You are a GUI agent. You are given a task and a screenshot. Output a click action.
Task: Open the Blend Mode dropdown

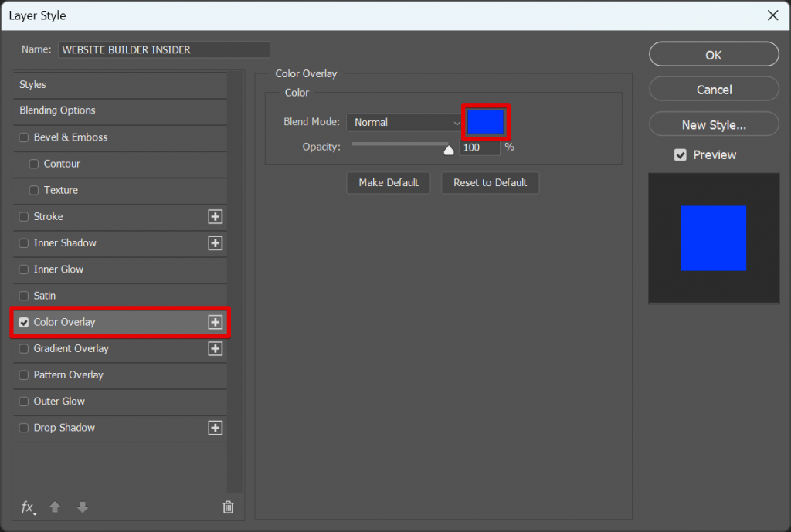tap(404, 122)
